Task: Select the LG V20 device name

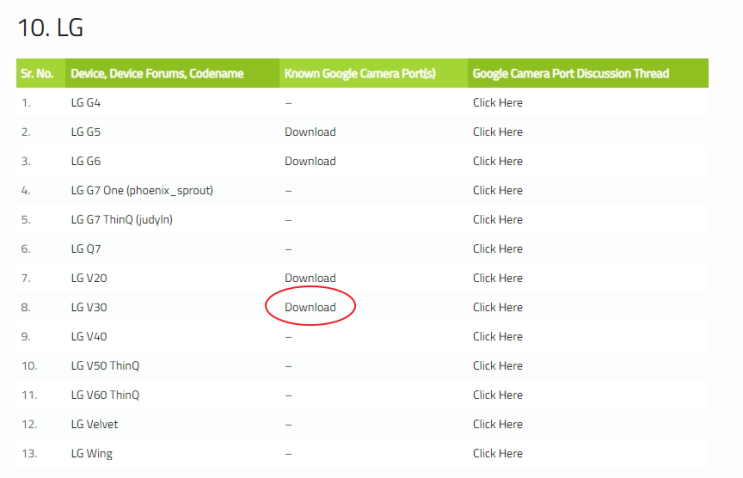Action: [x=89, y=278]
